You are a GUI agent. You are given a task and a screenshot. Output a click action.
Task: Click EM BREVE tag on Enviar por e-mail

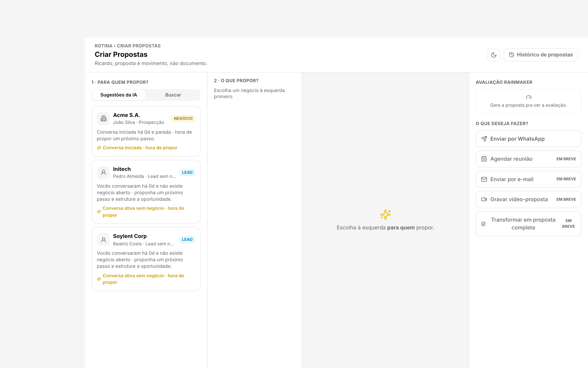point(566,179)
